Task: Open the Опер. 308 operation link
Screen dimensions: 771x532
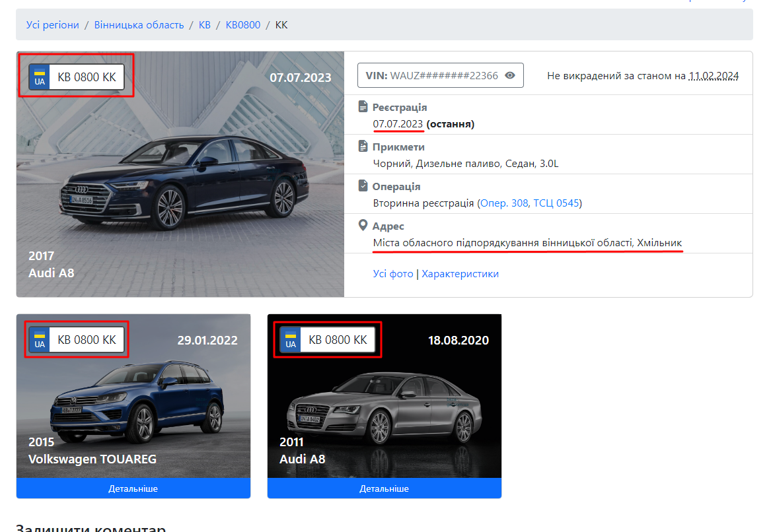Action: (x=504, y=203)
